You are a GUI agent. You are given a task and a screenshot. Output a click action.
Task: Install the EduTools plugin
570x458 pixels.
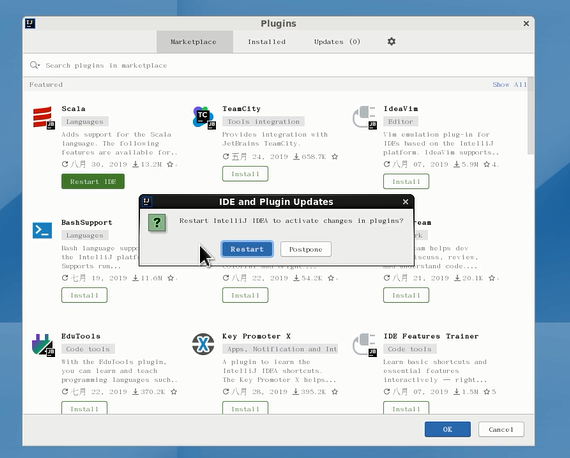point(84,408)
